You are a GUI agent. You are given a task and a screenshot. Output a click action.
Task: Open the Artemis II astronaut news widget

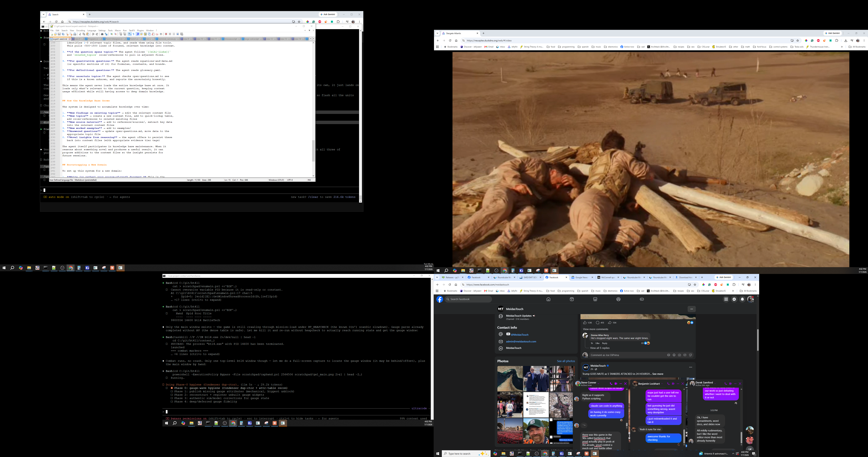(x=714, y=454)
